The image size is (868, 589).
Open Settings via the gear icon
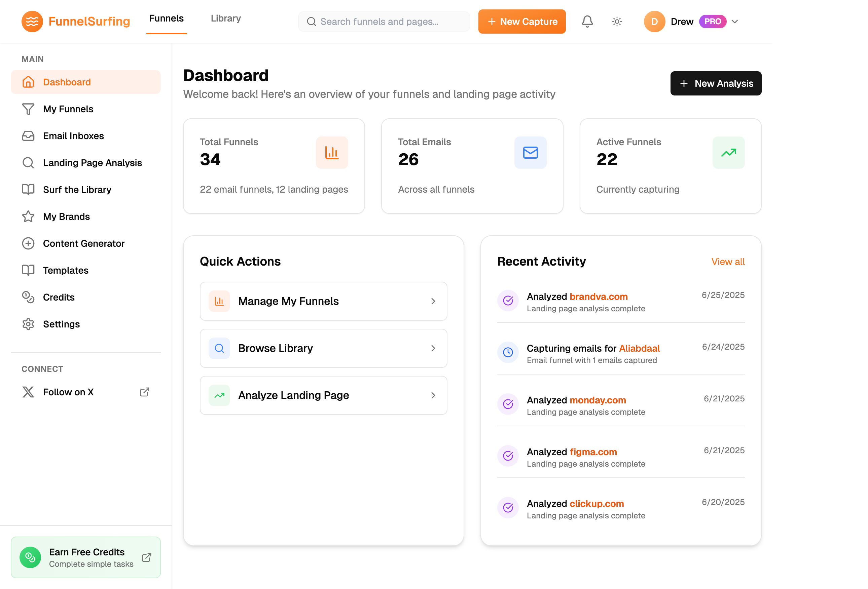pos(28,324)
